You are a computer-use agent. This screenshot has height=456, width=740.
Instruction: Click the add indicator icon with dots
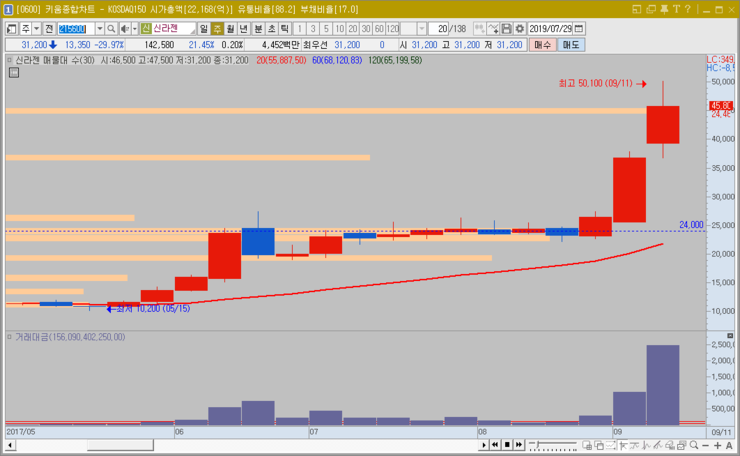tap(479, 29)
